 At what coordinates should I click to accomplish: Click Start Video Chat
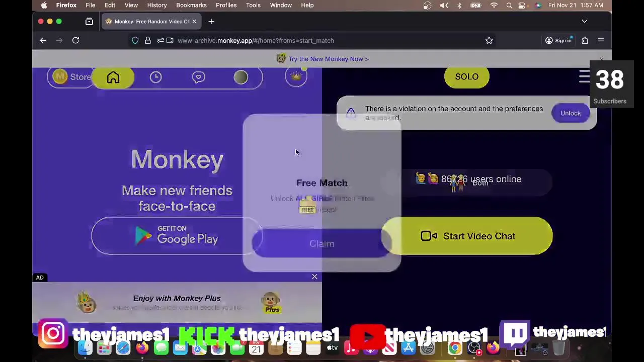coord(467,236)
